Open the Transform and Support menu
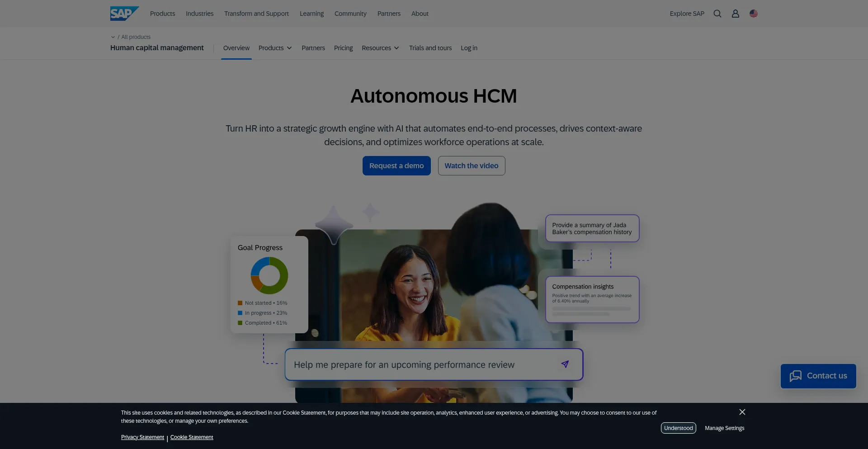This screenshot has width=868, height=449. point(256,14)
